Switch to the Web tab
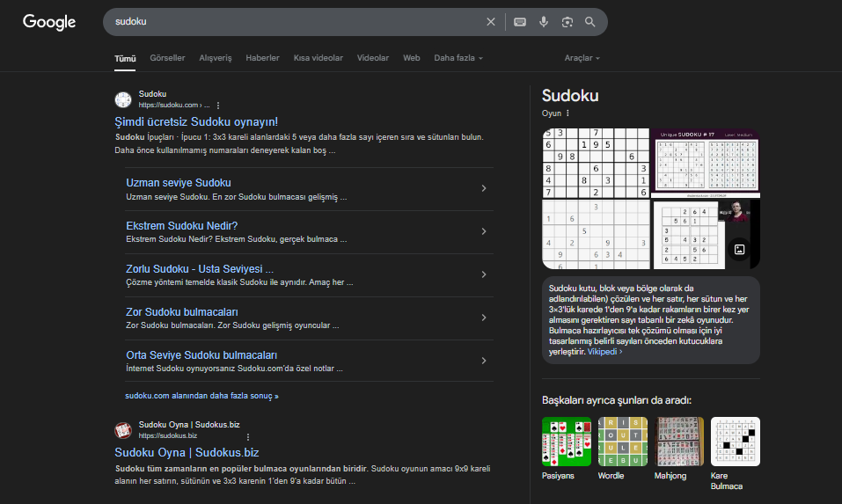 click(412, 58)
